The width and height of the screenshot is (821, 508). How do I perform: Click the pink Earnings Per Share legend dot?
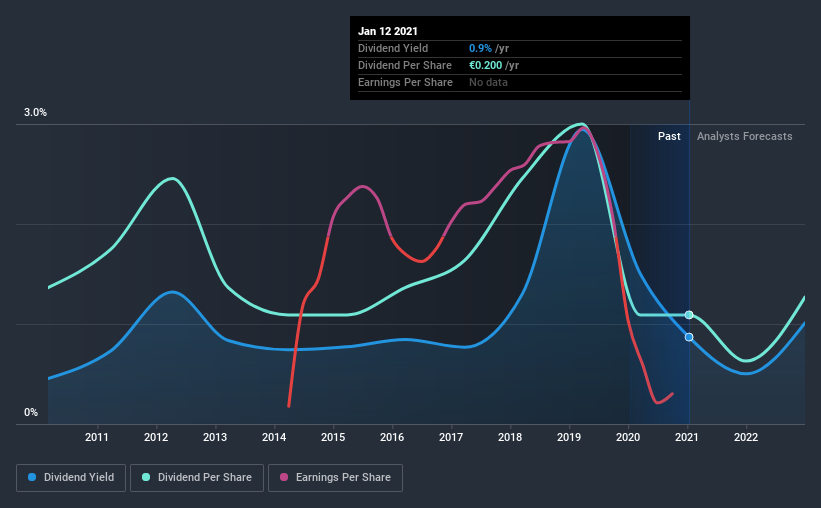pos(284,477)
